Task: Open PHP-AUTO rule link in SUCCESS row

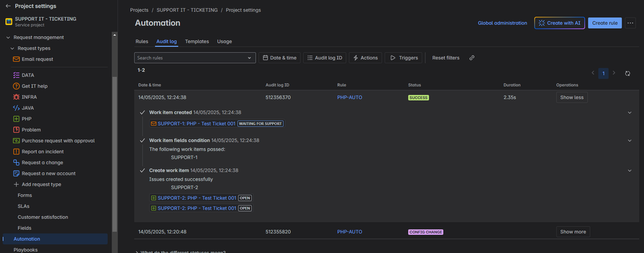Action: [349, 97]
